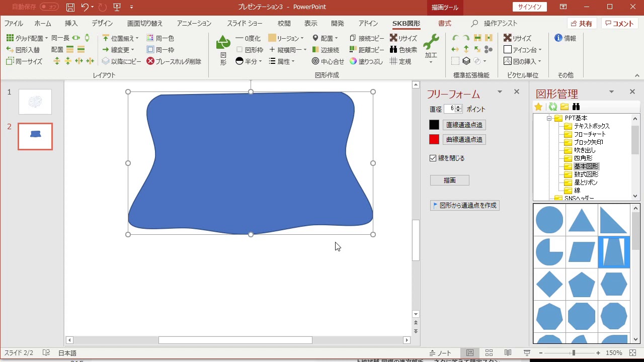Click the zoom slider handle
Image resolution: width=644 pixels, height=362 pixels.
(573, 353)
